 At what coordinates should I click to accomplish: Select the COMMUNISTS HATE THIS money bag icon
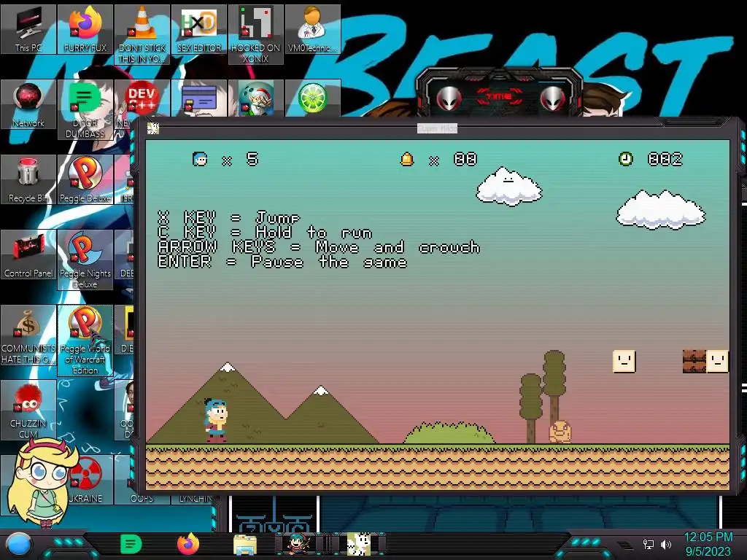click(28, 335)
